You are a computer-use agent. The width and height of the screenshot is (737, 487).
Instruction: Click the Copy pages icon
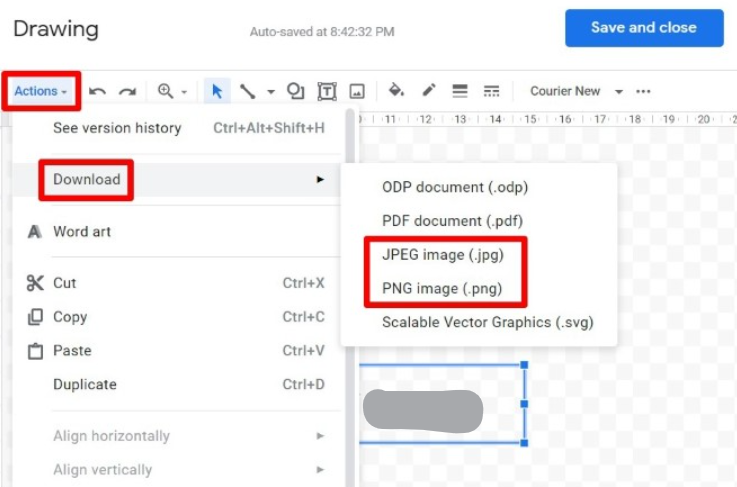(35, 317)
